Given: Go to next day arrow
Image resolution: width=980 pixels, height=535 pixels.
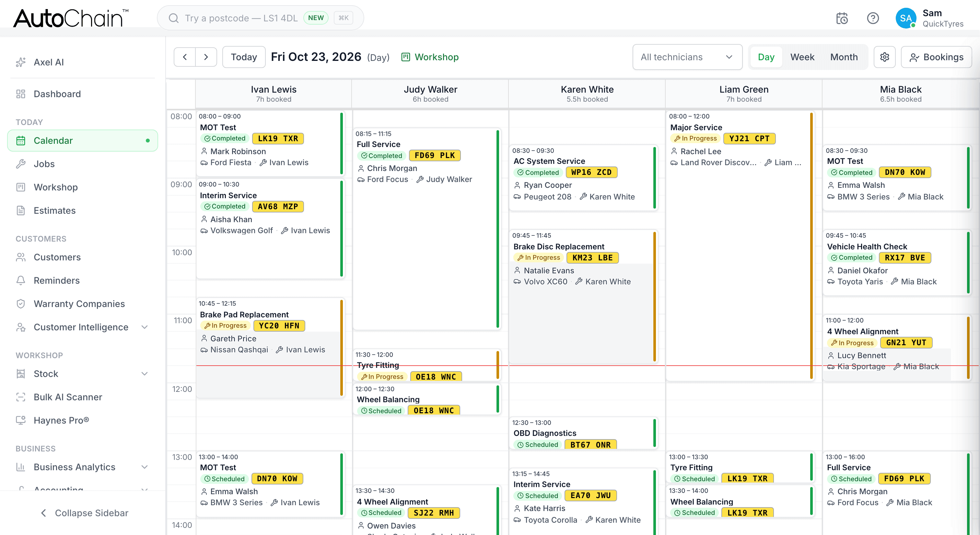Looking at the screenshot, I should tap(206, 57).
